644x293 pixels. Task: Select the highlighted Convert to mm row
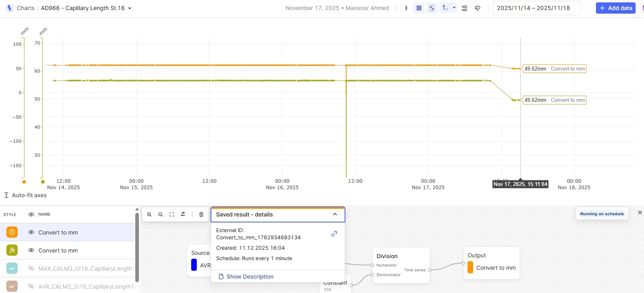pos(67,232)
